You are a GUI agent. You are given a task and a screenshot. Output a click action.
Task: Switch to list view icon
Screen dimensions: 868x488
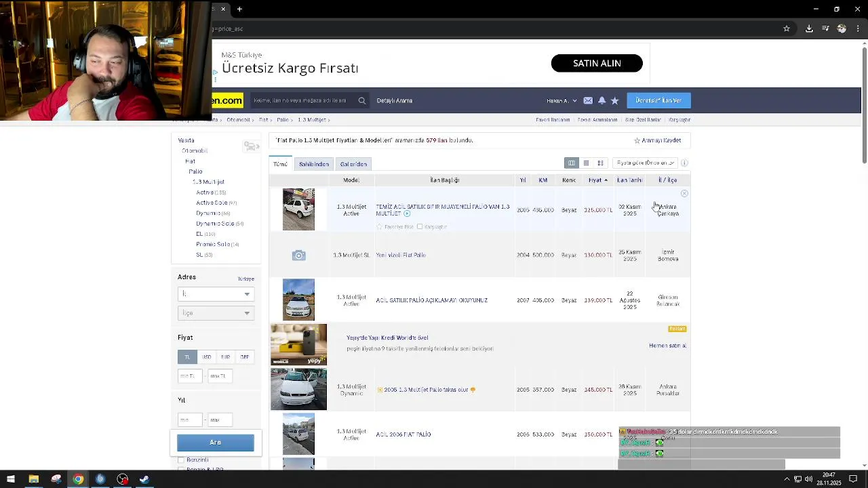(586, 163)
